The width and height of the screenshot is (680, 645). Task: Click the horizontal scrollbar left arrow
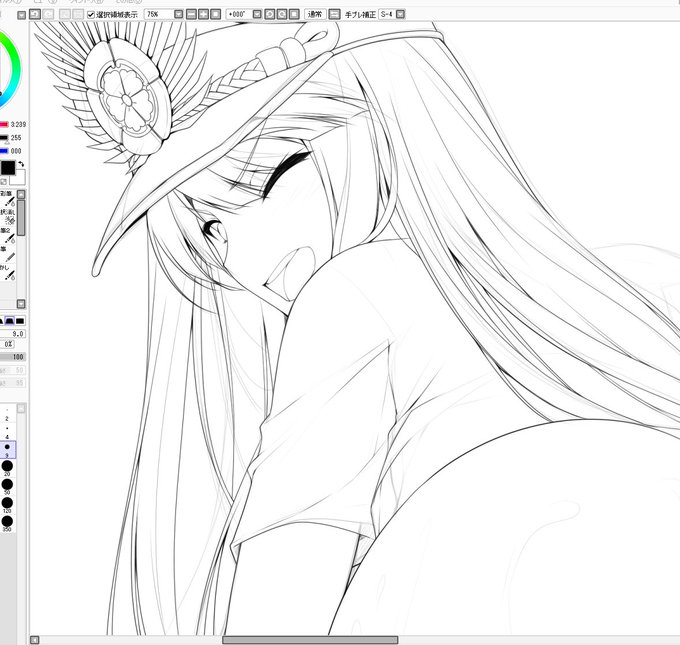coord(34,640)
